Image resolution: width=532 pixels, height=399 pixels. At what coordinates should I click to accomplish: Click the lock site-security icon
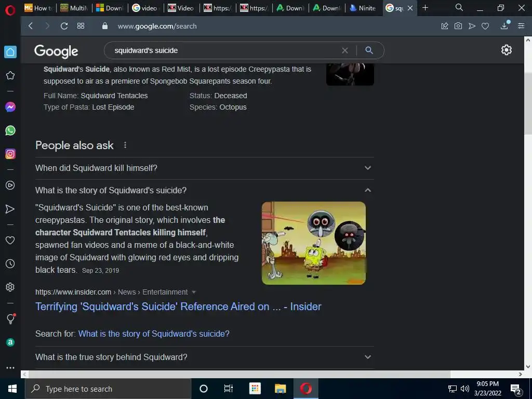105,26
